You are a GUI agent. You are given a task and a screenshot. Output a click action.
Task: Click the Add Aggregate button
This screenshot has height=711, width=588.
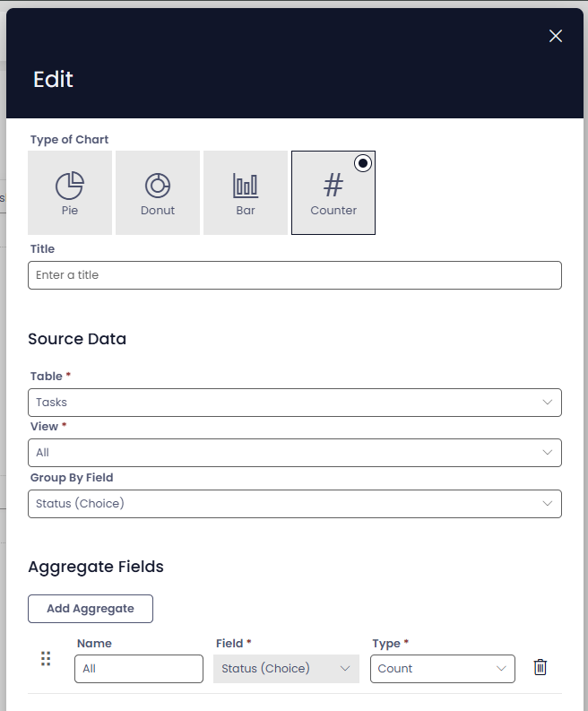[x=91, y=609]
